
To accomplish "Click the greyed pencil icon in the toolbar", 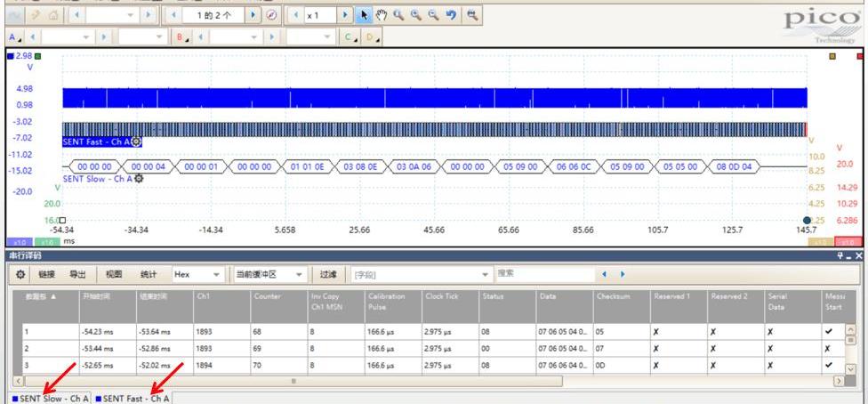I will 35,15.
